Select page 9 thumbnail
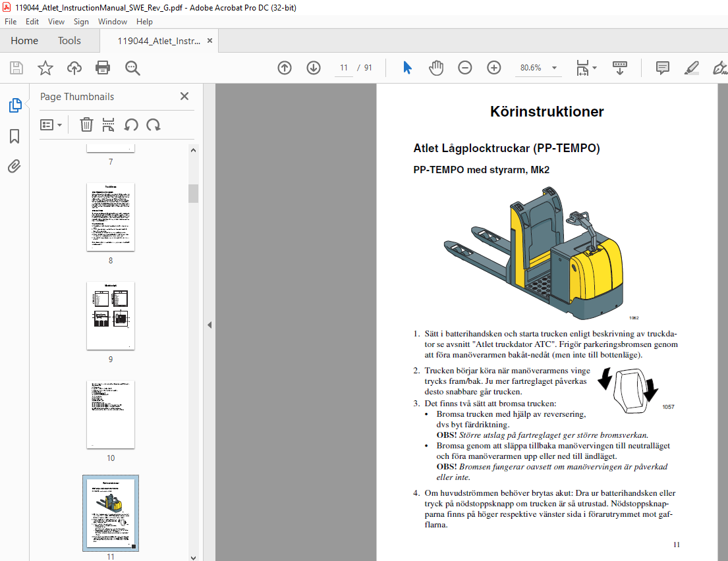 pos(111,316)
